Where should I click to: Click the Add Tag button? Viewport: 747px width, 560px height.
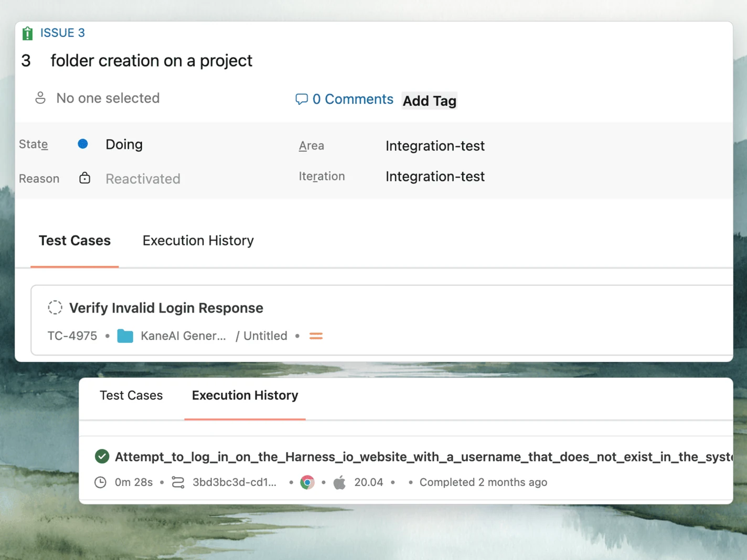point(430,101)
